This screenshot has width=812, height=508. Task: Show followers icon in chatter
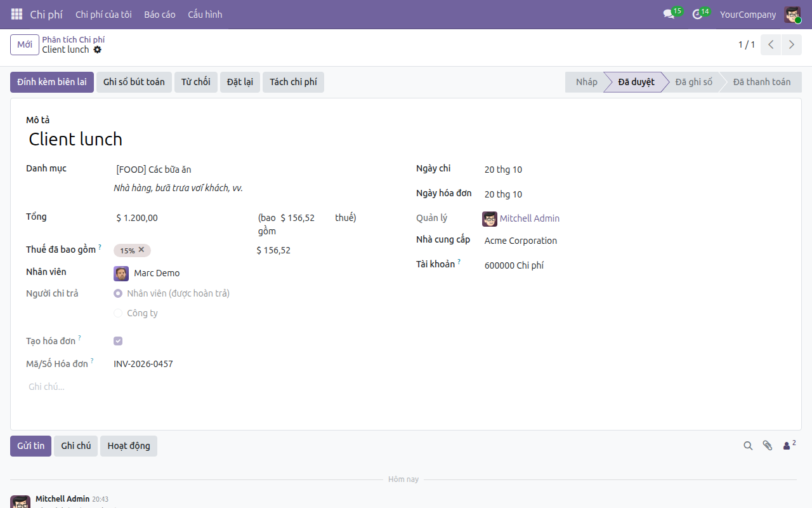[789, 445]
